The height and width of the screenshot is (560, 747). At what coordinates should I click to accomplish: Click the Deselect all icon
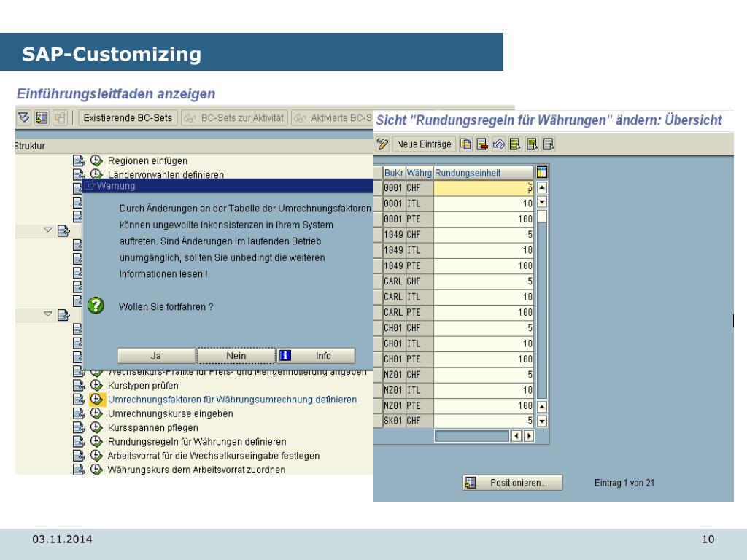click(549, 144)
